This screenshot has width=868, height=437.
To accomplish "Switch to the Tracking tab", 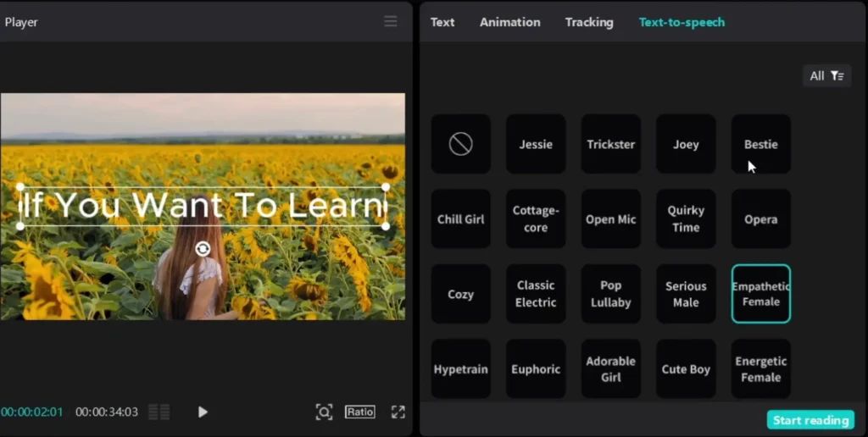I will pyautogui.click(x=589, y=22).
